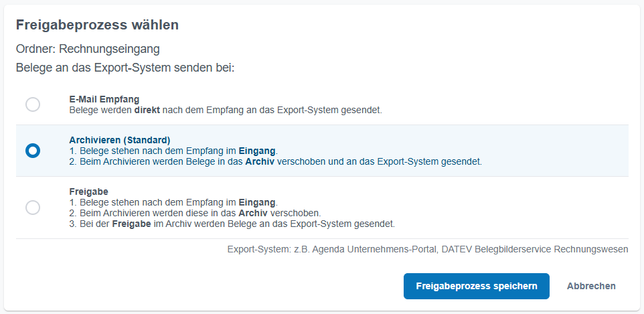Select the E-Mail Empfang radio button
Image resolution: width=644 pixels, height=314 pixels.
[x=33, y=104]
